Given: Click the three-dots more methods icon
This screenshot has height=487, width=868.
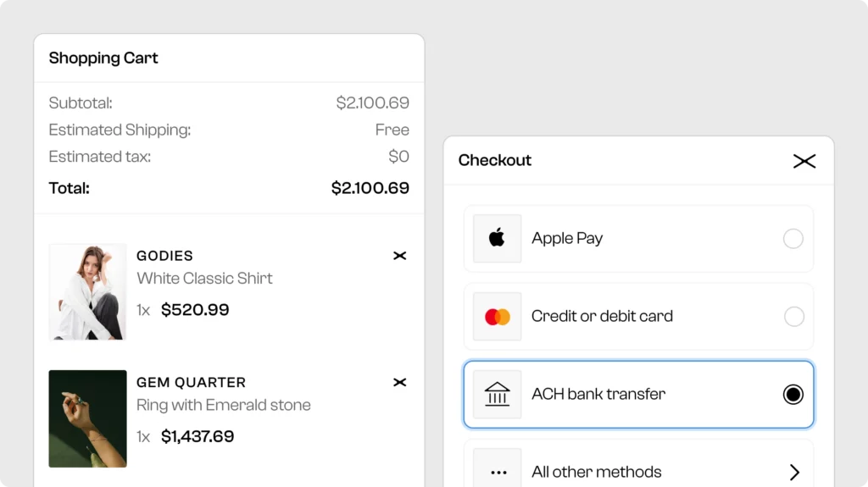Looking at the screenshot, I should [498, 473].
